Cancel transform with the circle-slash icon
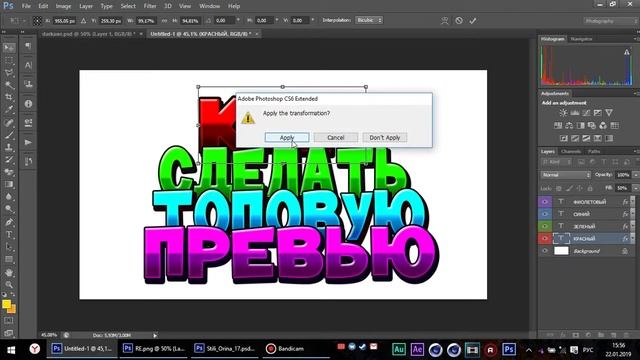Viewport: 640px width, 360px height. 459,20
